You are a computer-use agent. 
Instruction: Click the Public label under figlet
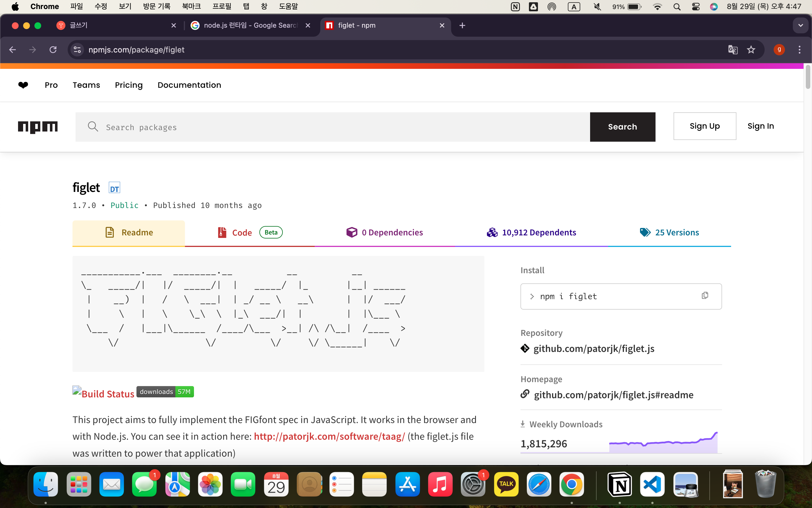[x=125, y=205]
